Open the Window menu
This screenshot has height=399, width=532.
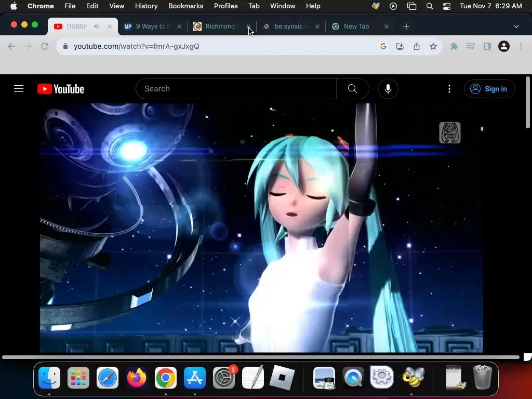point(283,6)
